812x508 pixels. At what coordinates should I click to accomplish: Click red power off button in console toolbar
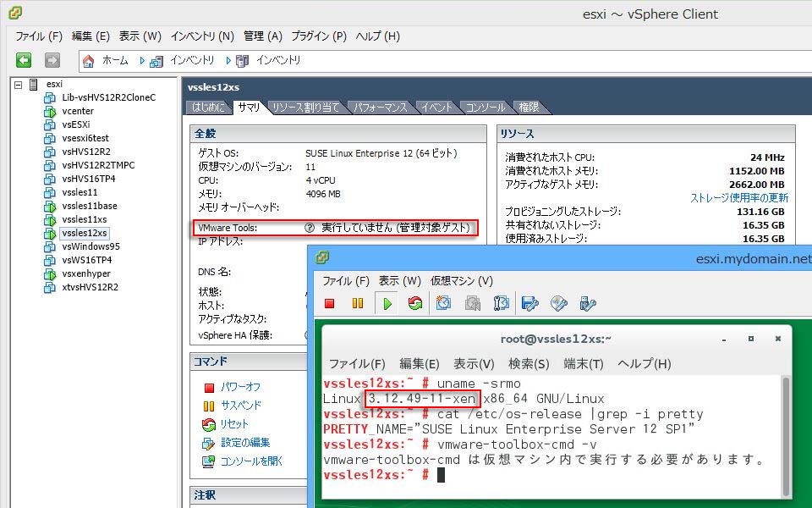coord(329,304)
